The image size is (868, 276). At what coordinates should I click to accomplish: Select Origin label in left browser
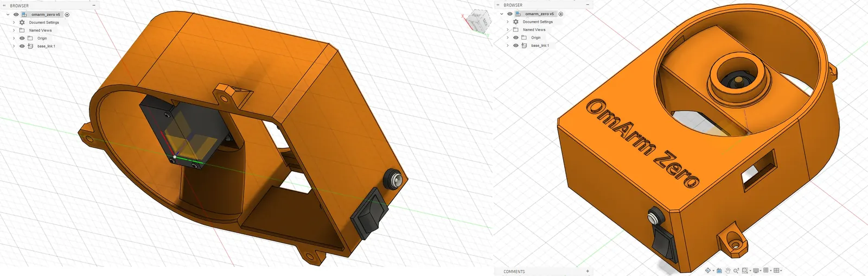(x=42, y=38)
